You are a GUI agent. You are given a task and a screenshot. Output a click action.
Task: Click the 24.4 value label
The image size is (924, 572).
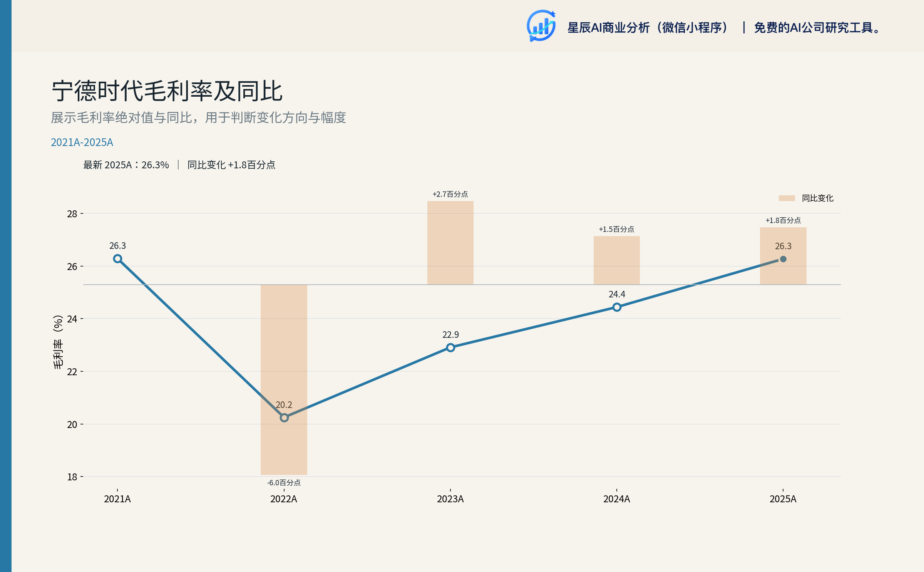tap(617, 294)
